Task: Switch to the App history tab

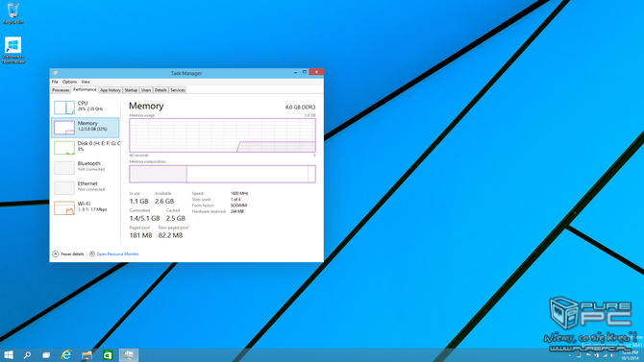Action: click(111, 90)
